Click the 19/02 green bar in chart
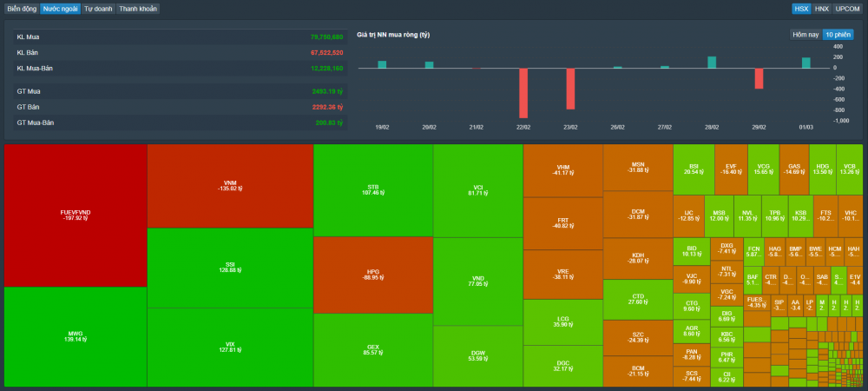Viewport: 868px width, 391px height. (382, 64)
